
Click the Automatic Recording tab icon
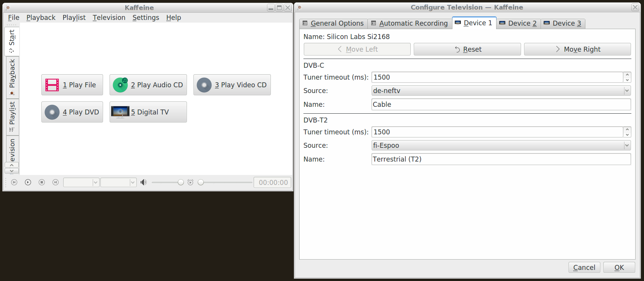pos(374,23)
